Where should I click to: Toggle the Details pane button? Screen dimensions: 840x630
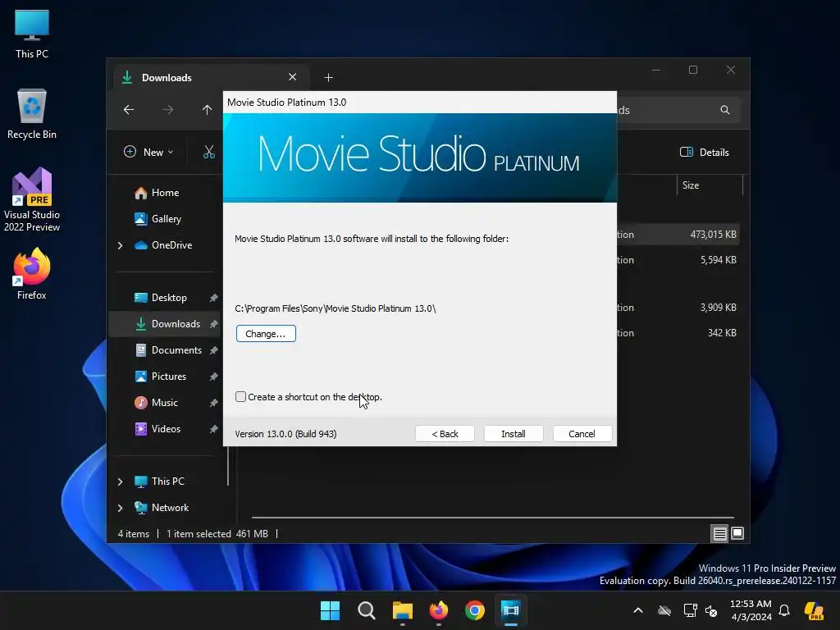(x=705, y=152)
